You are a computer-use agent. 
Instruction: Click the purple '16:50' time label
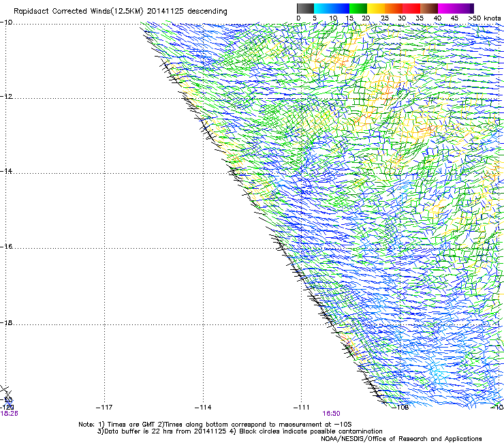(x=332, y=414)
